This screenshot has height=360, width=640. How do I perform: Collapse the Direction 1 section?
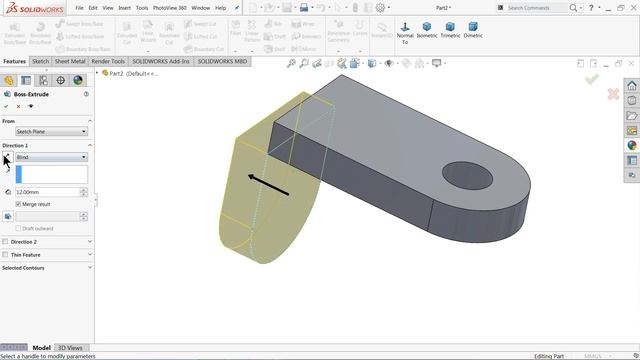tap(90, 145)
